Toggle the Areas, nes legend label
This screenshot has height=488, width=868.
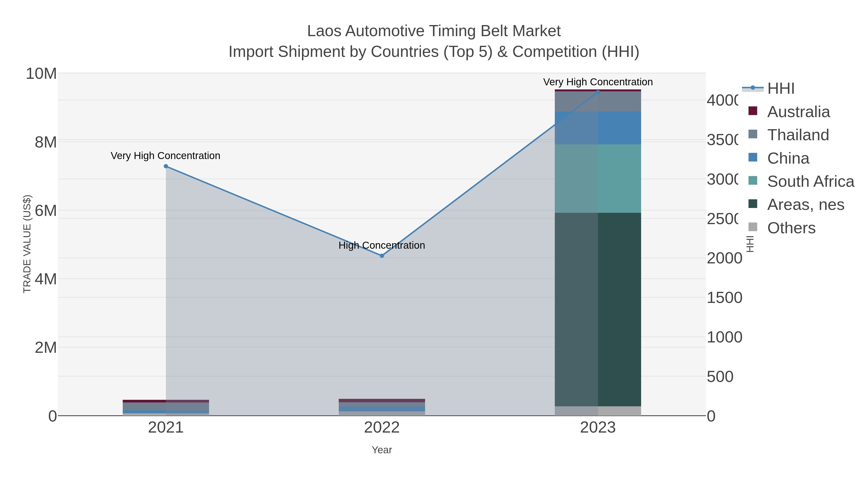(806, 205)
